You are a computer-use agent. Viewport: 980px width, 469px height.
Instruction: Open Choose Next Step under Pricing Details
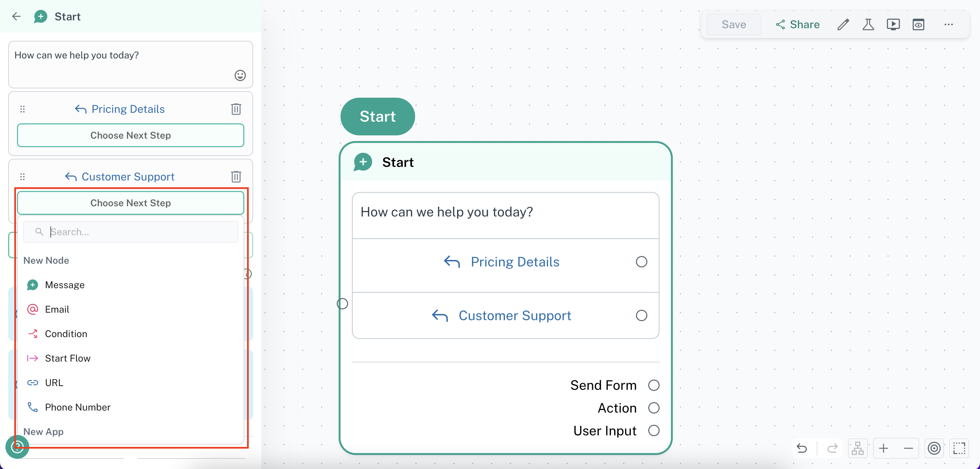tap(130, 135)
